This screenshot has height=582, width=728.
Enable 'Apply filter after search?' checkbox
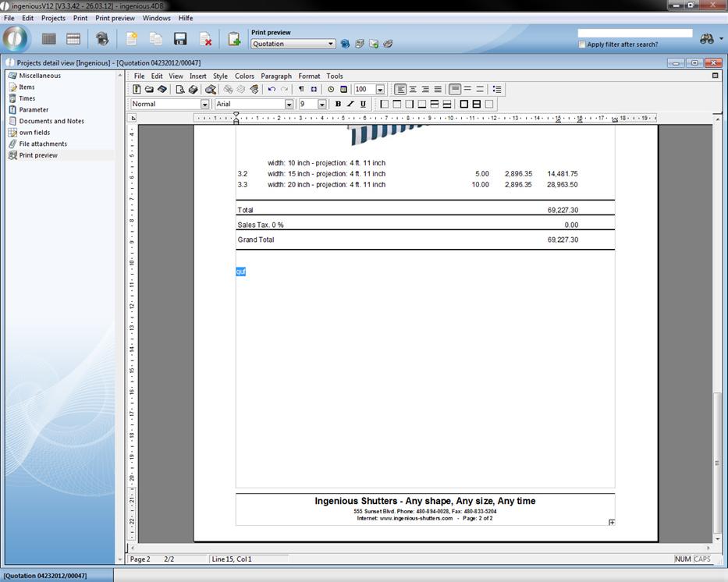pos(582,44)
